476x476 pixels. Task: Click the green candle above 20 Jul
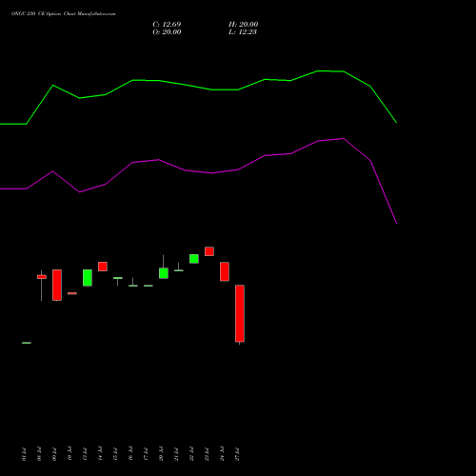click(x=164, y=273)
